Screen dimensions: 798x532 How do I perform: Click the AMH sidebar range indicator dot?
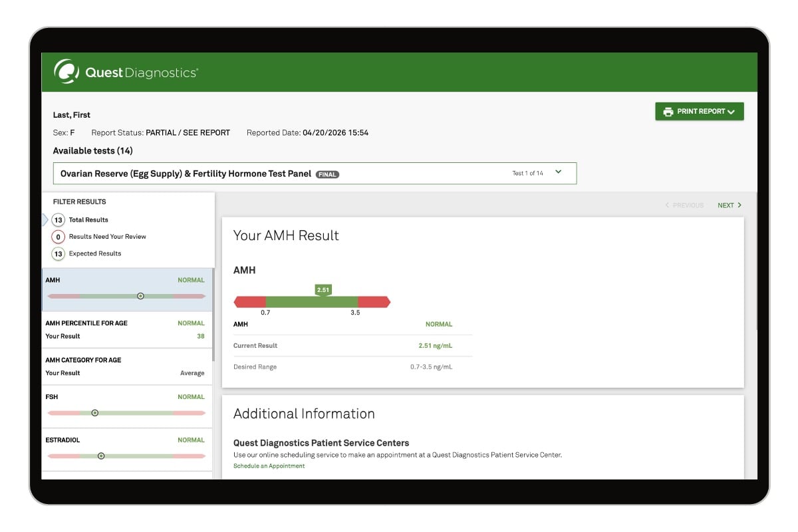pyautogui.click(x=140, y=296)
